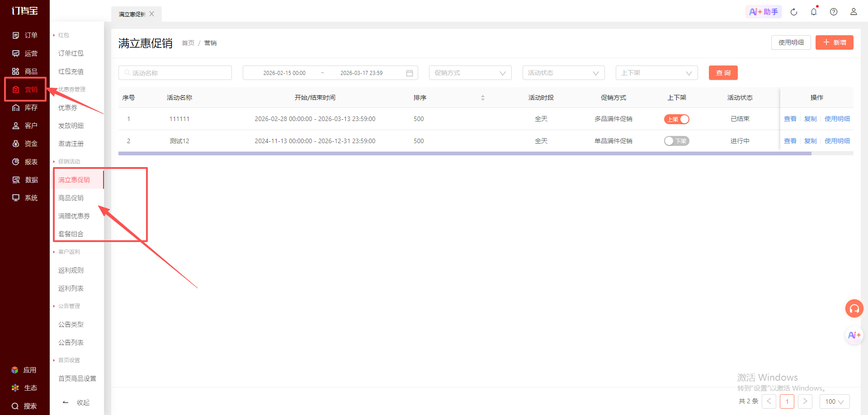Viewport: 868px width, 415px height.
Task: Click 查看 for activity 111111
Action: click(x=790, y=119)
